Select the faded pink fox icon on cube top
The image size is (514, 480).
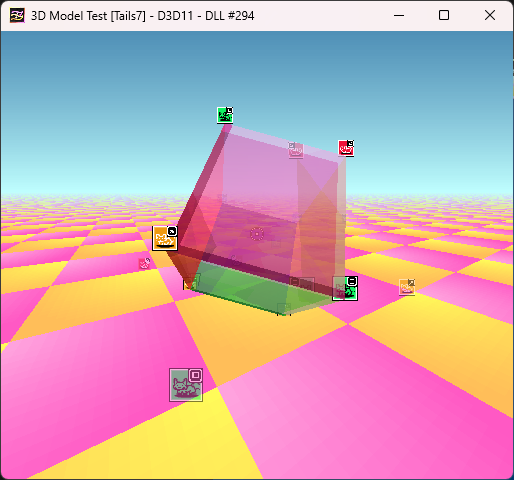(296, 150)
